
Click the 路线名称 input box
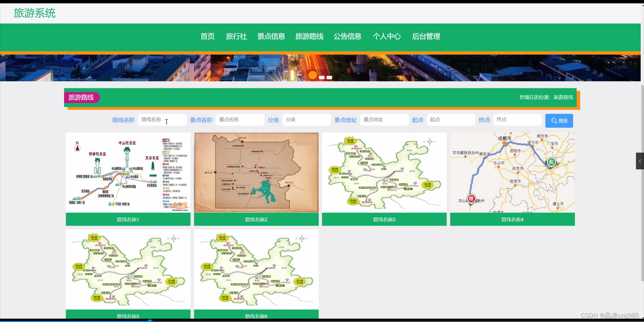[162, 120]
